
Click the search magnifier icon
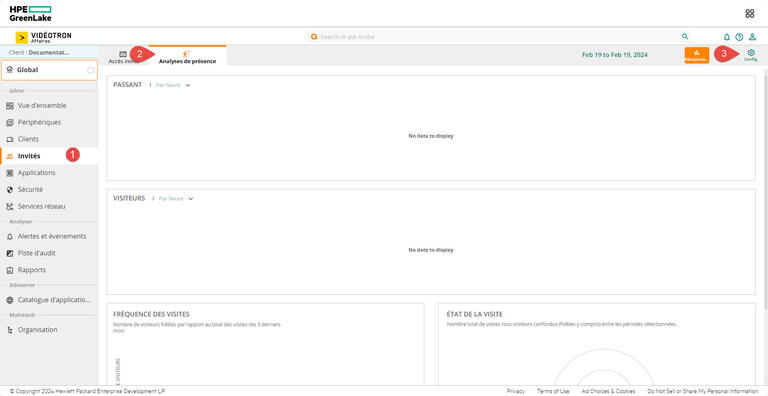[685, 36]
